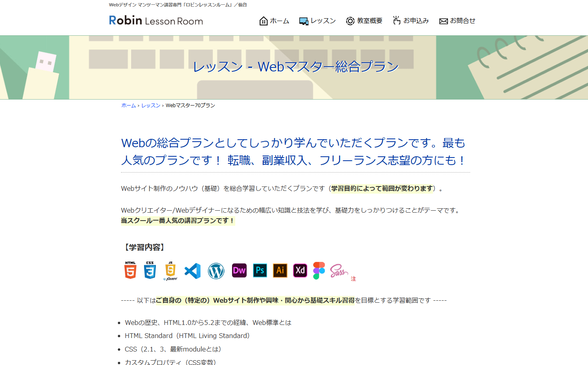Click the home icon in the navigation
The height and width of the screenshot is (365, 588).
pos(263,21)
